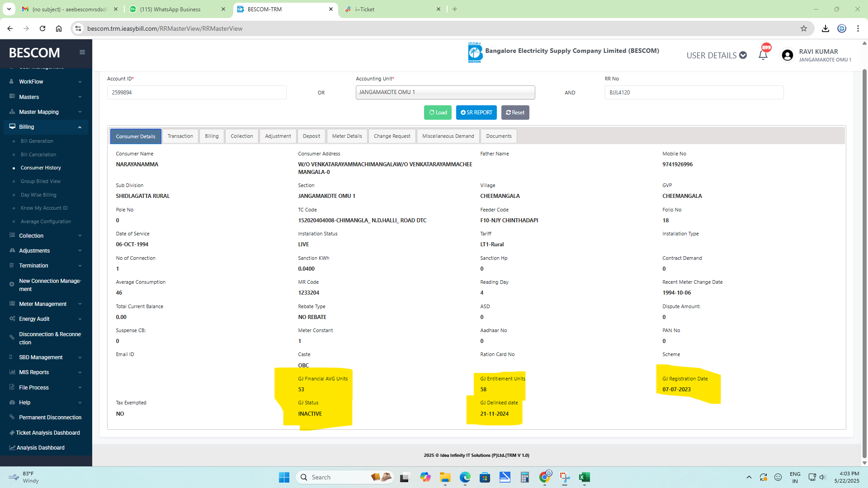
Task: Open Excel from the taskbar
Action: click(x=584, y=477)
